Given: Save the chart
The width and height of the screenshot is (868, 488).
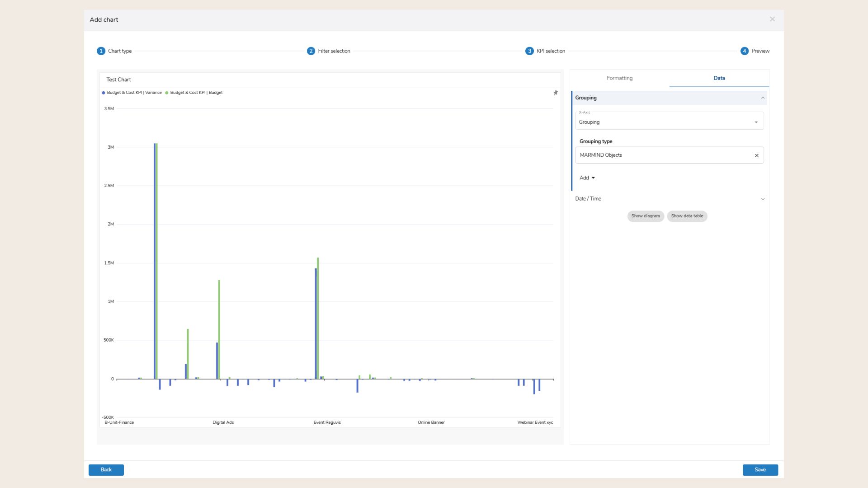Looking at the screenshot, I should pyautogui.click(x=760, y=470).
